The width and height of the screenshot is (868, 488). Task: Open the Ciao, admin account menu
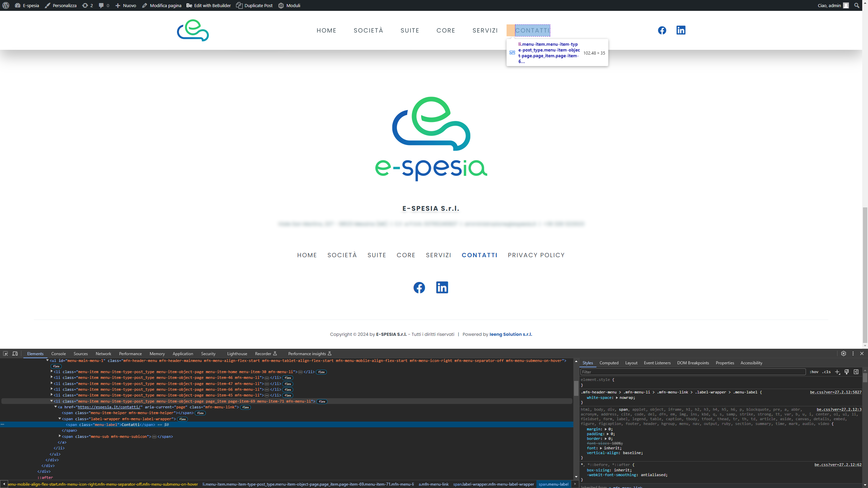833,5
